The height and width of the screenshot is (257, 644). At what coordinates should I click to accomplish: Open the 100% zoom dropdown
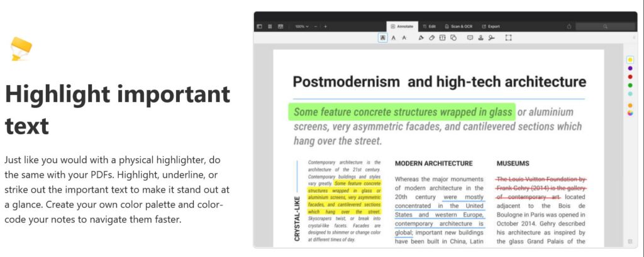tap(301, 26)
